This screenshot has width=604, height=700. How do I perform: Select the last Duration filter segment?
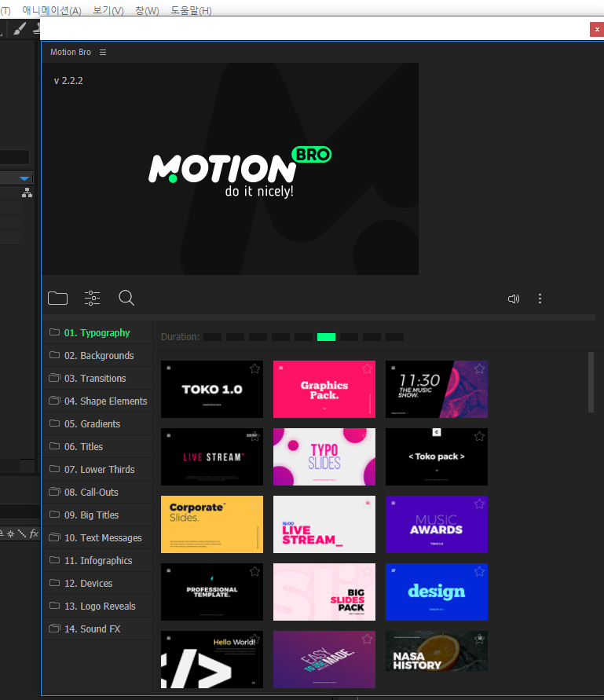[394, 337]
